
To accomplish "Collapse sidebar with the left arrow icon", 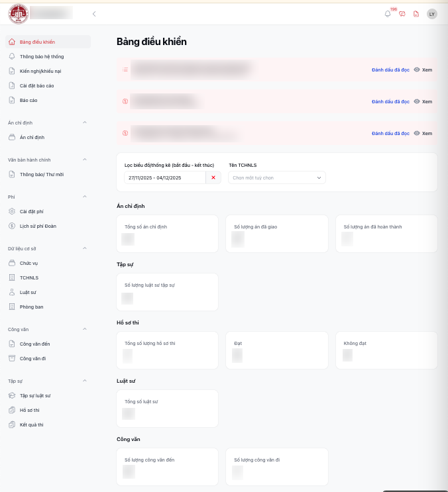I will pyautogui.click(x=94, y=14).
